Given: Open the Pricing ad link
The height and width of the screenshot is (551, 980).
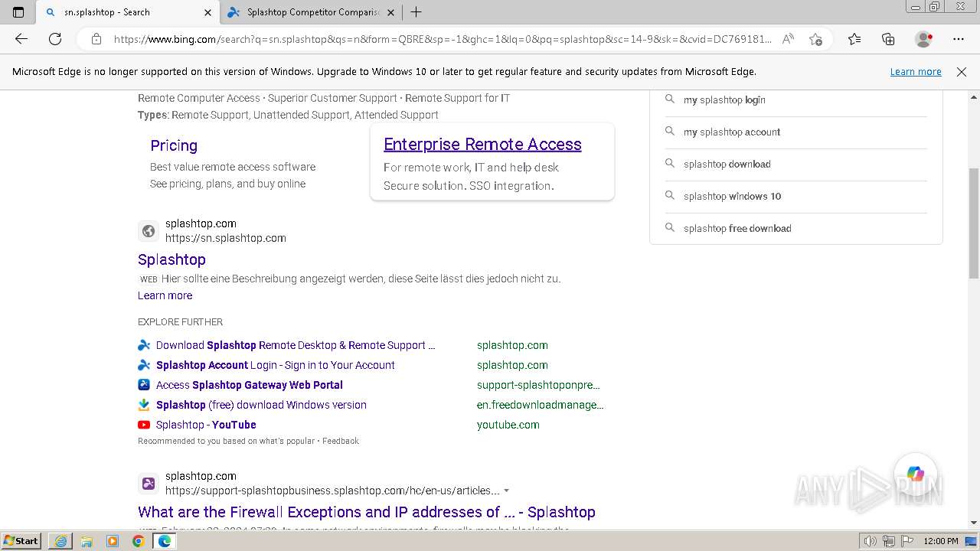Looking at the screenshot, I should pos(174,145).
